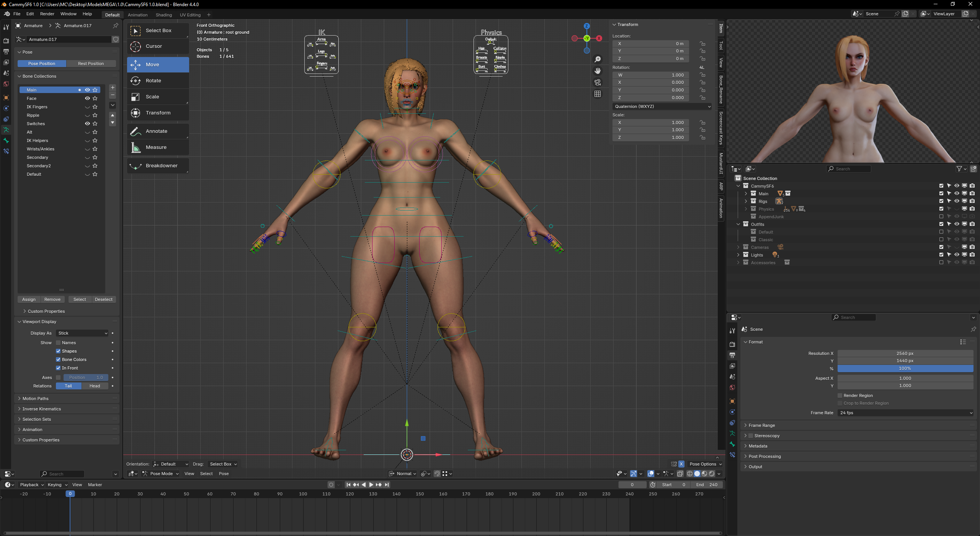Select the Select Box tool
The image size is (980, 536).
tap(158, 31)
